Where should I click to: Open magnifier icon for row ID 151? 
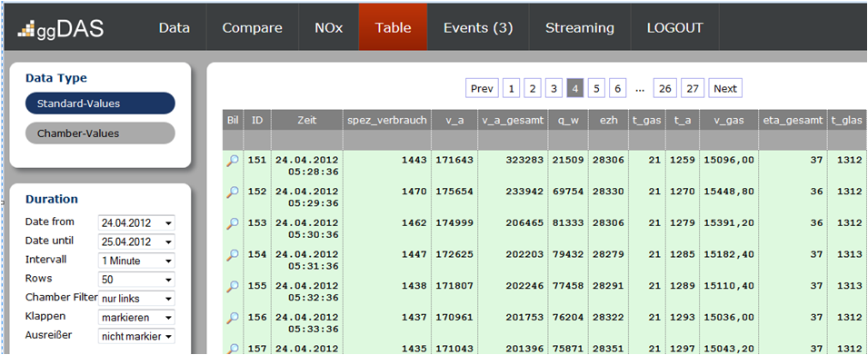tap(233, 161)
